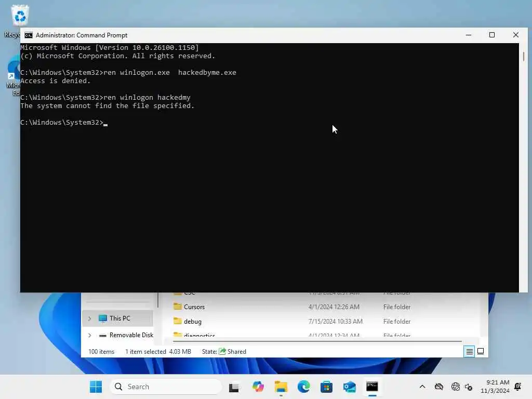This screenshot has height=399, width=532.
Task: Click the Command Prompt title bar icon
Action: tap(29, 35)
